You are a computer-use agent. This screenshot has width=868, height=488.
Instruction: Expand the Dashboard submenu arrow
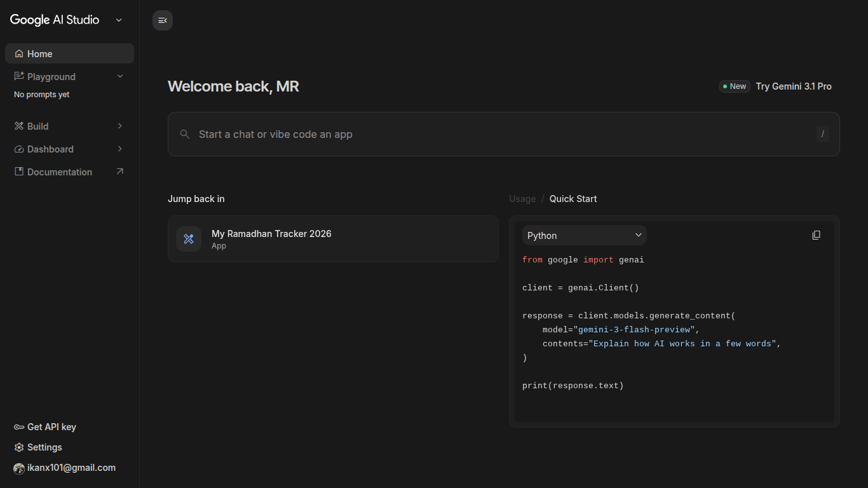[x=120, y=149]
